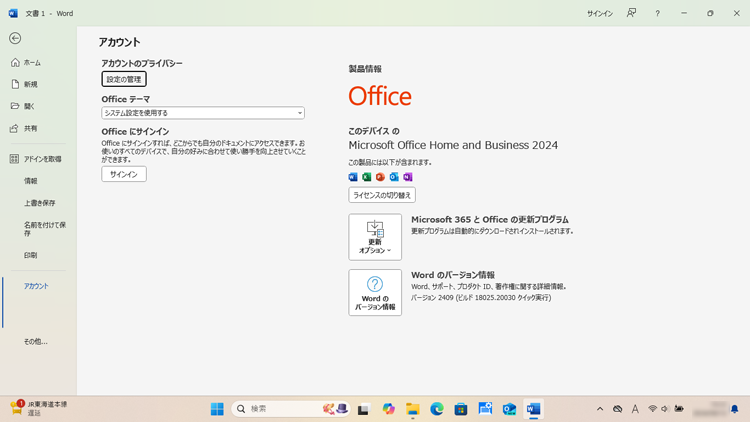Open the help question mark in title bar
Viewport: 750px width, 422px height.
tap(657, 14)
